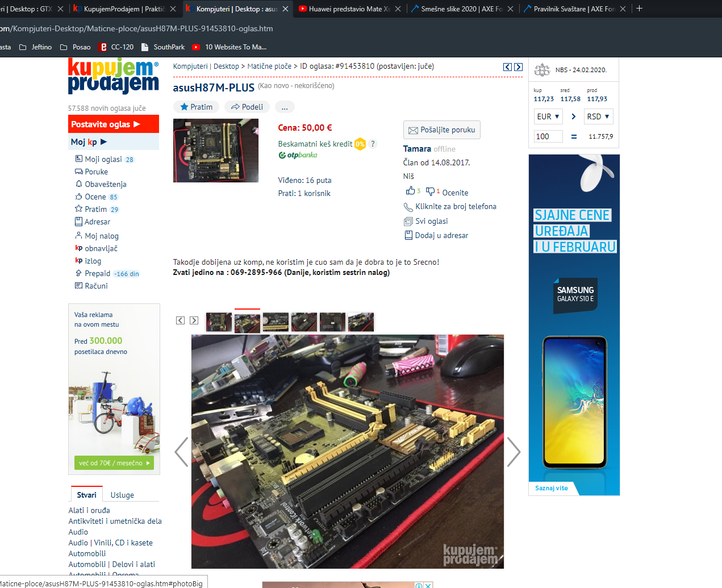722x588 pixels.
Task: Show previous photo with large left arrow
Action: coord(181,452)
